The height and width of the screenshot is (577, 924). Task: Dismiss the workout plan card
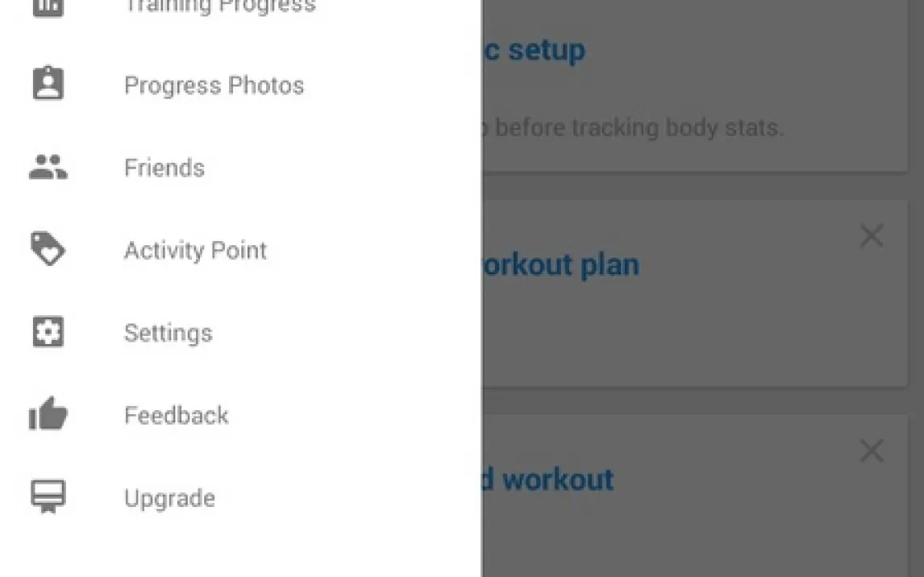[872, 236]
